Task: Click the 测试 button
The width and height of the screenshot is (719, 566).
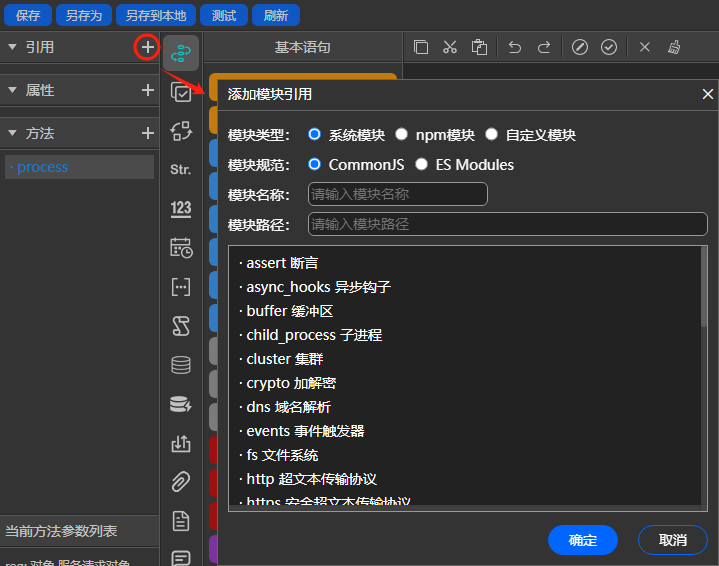Action: pos(224,16)
